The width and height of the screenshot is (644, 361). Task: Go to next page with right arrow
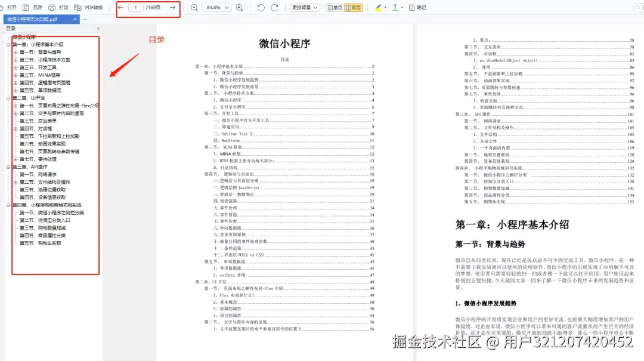coord(172,7)
